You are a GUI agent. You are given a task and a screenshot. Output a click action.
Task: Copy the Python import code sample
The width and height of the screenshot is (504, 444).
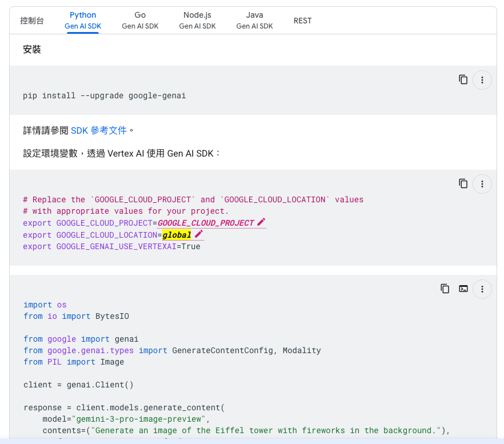click(445, 289)
